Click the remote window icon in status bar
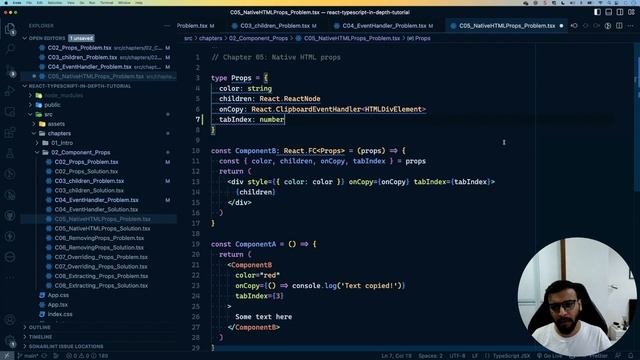Viewport: 640px width, 360px height. tap(7, 356)
